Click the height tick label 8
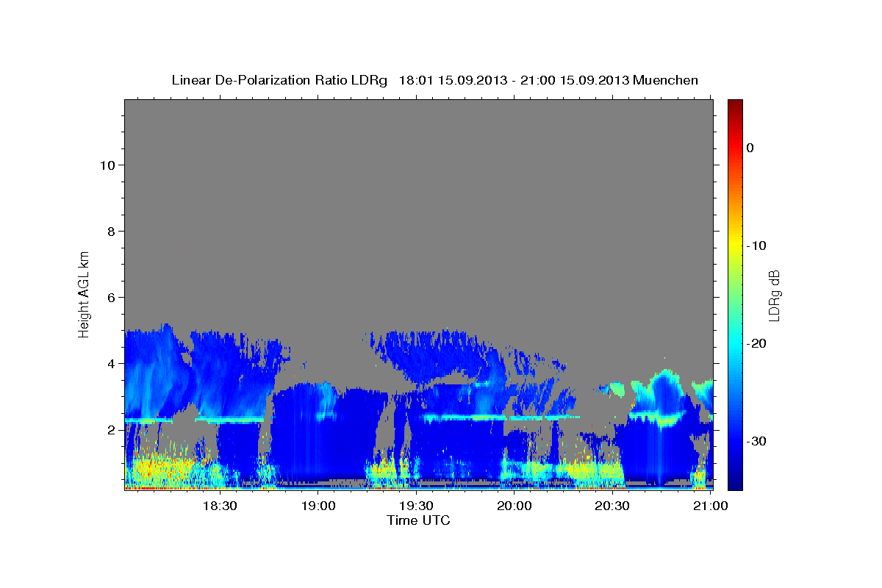This screenshot has width=882, height=588. (110, 232)
